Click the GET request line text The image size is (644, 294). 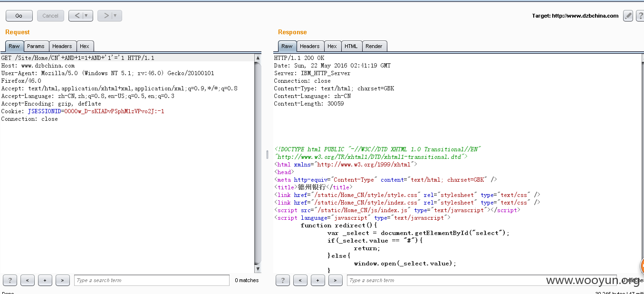pyautogui.click(x=78, y=58)
